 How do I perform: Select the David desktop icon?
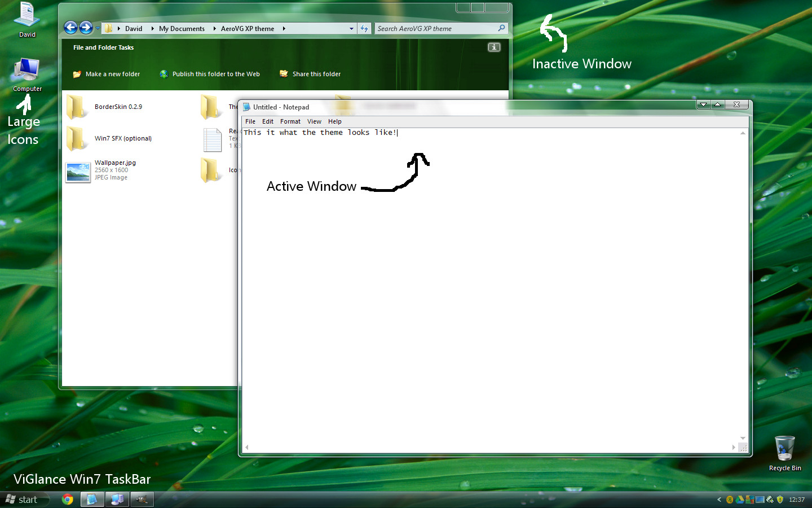(27, 20)
